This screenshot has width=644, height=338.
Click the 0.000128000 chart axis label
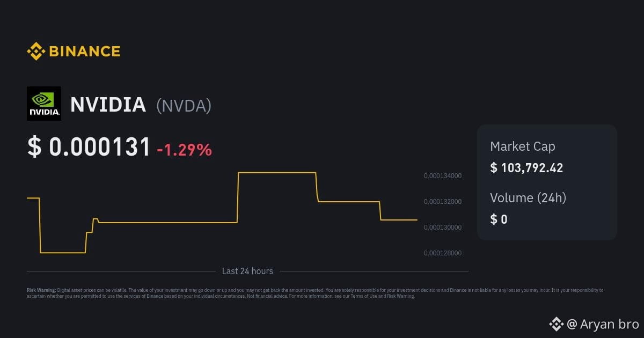(x=442, y=253)
